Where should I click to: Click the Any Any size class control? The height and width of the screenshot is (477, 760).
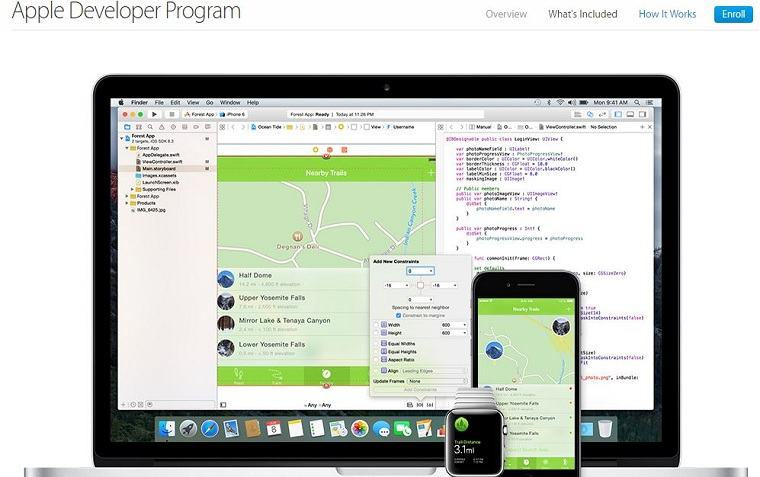pyautogui.click(x=319, y=405)
